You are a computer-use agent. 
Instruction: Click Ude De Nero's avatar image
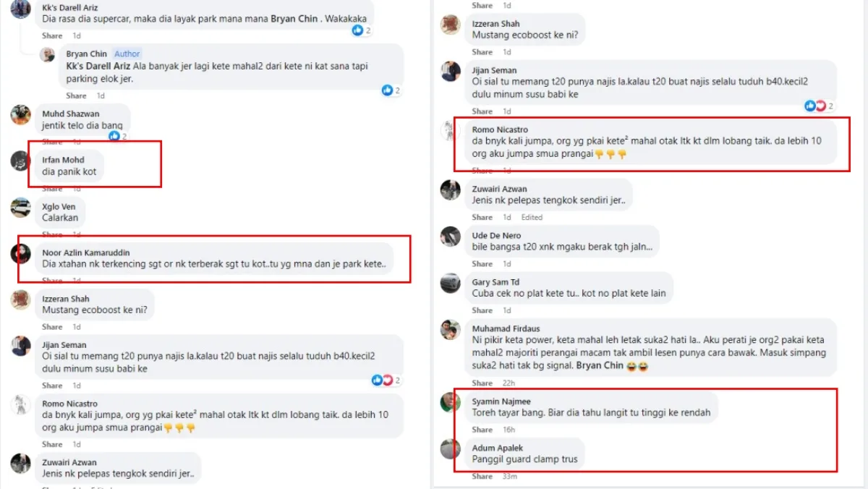pos(451,237)
